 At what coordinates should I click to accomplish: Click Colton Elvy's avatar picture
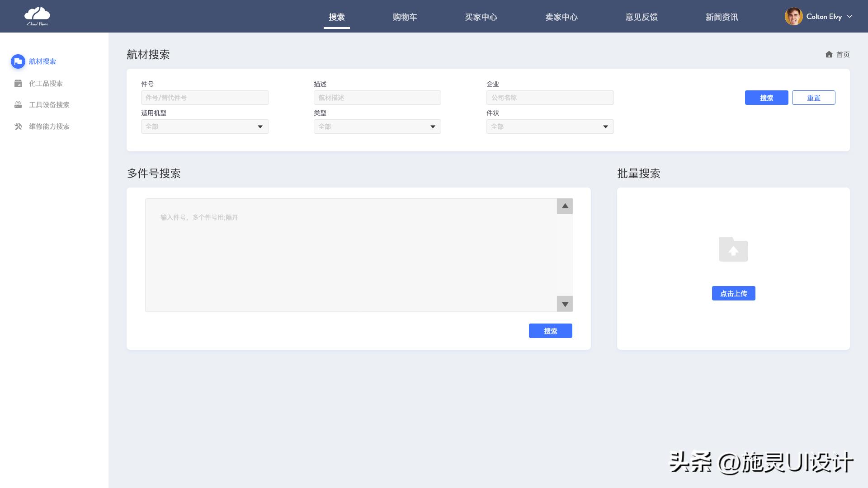coord(793,17)
